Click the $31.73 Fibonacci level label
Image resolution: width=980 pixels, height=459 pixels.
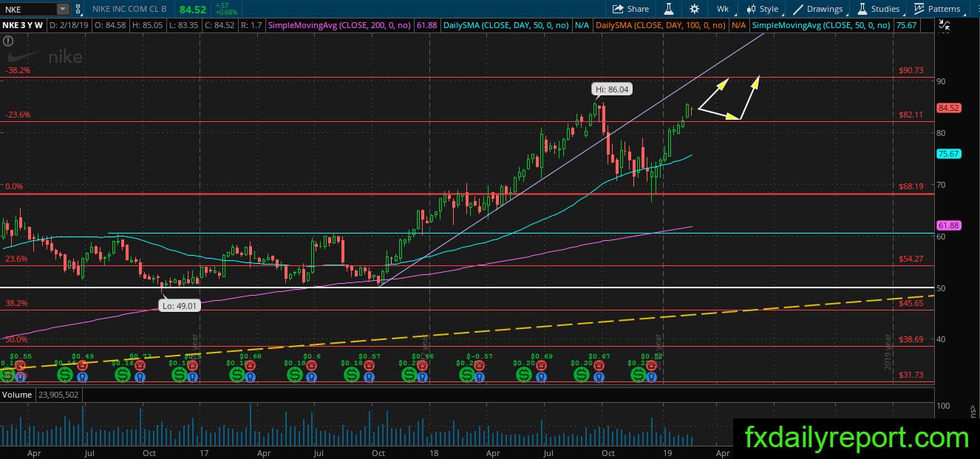pos(911,375)
